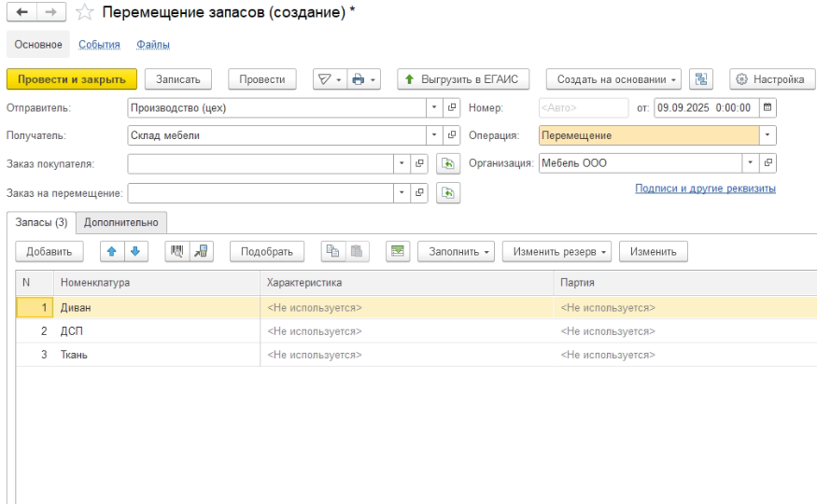
Task: Select the Диван row in table
Action: (416, 308)
